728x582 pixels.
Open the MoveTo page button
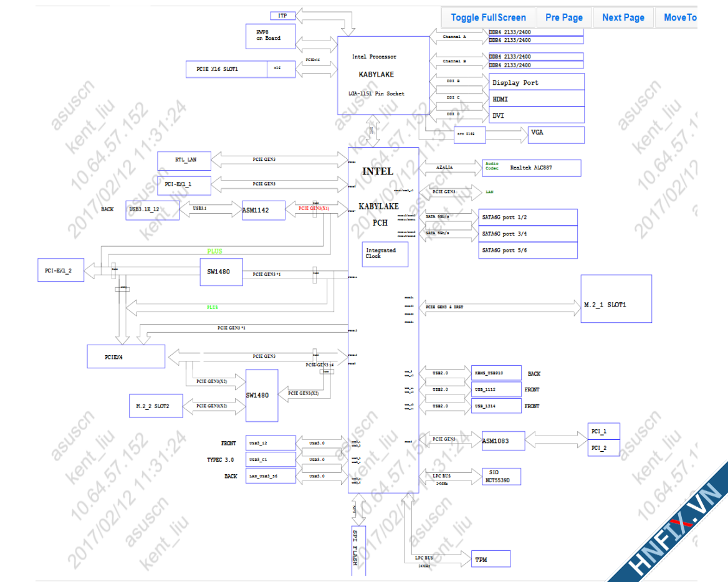pyautogui.click(x=679, y=17)
